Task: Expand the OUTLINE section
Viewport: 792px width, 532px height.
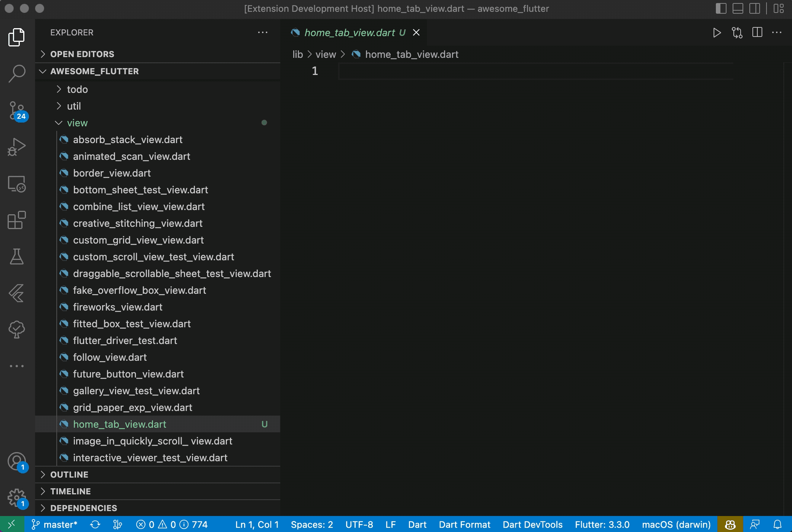Action: [69, 475]
